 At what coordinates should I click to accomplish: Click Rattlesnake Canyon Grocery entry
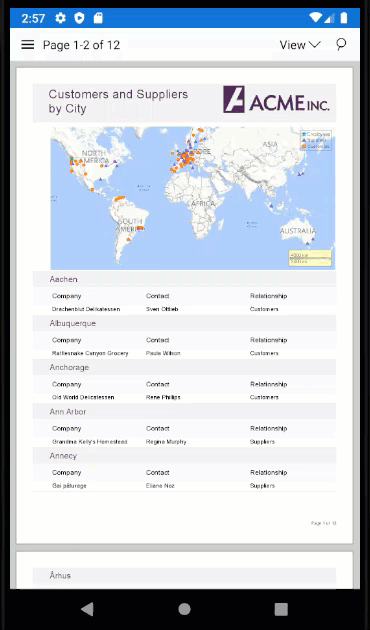pos(90,353)
